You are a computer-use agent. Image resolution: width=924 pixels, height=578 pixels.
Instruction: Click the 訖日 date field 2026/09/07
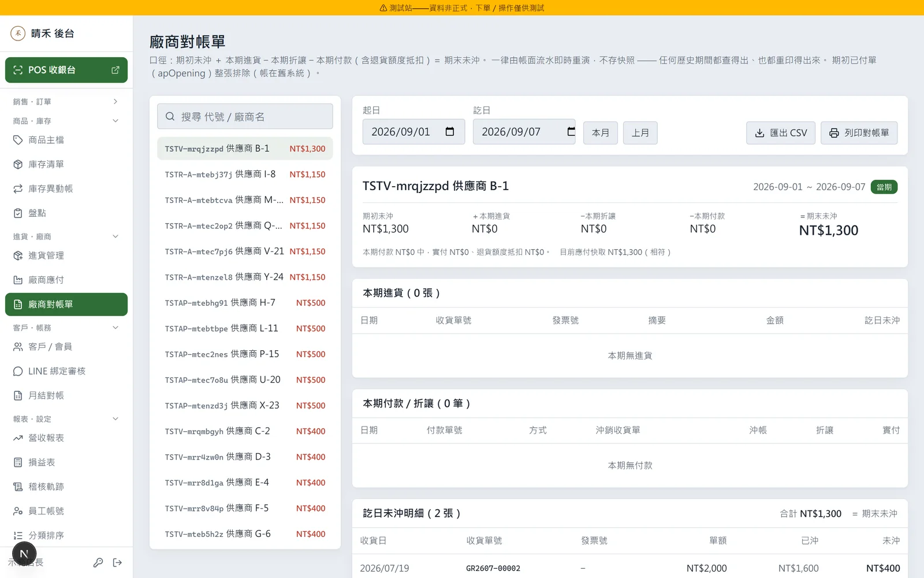tap(524, 132)
